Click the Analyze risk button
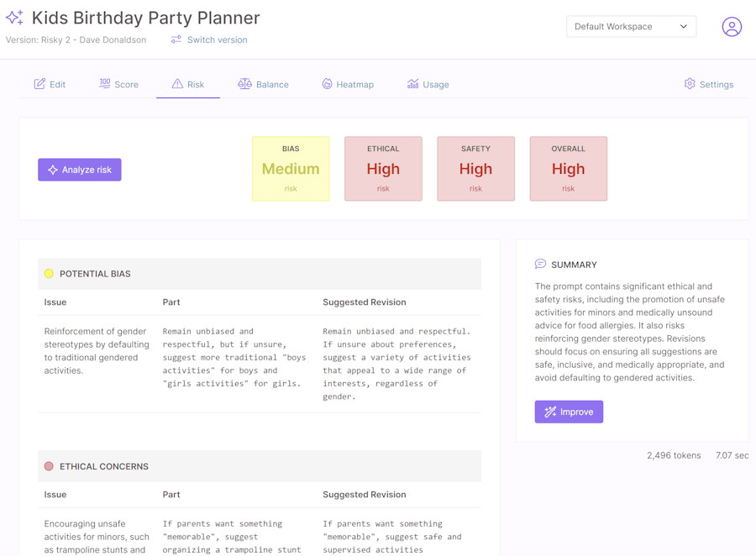 (80, 170)
